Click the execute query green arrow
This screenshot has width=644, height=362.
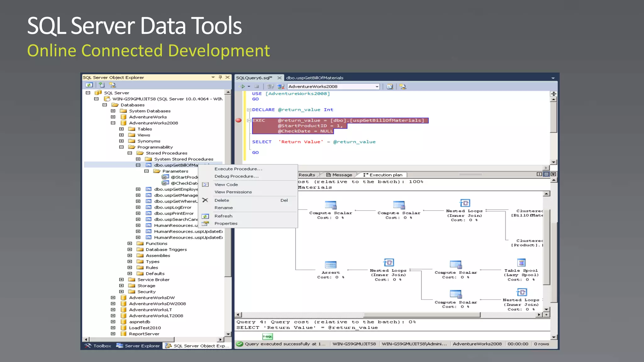243,86
